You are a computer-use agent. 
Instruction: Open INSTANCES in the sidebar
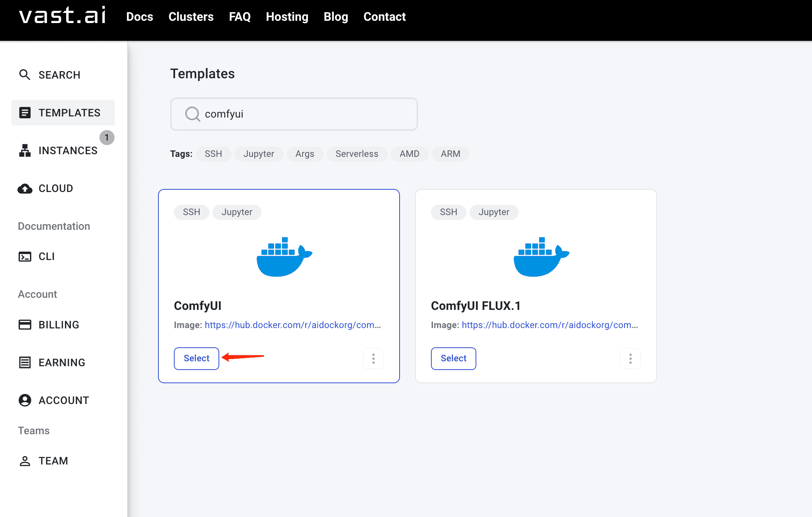click(68, 150)
